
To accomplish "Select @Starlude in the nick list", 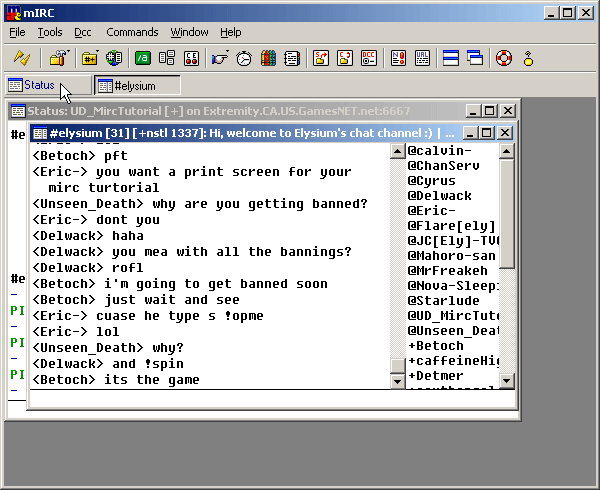I will 443,301.
